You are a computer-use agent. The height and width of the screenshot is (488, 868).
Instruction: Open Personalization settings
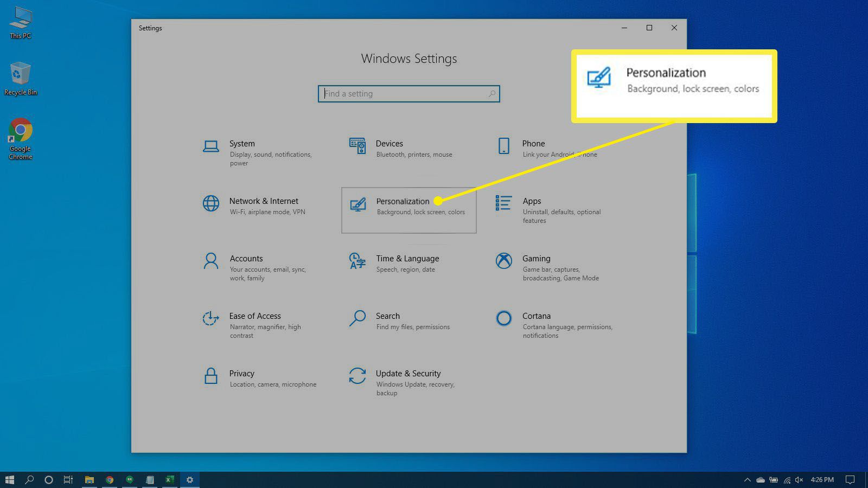click(x=409, y=210)
